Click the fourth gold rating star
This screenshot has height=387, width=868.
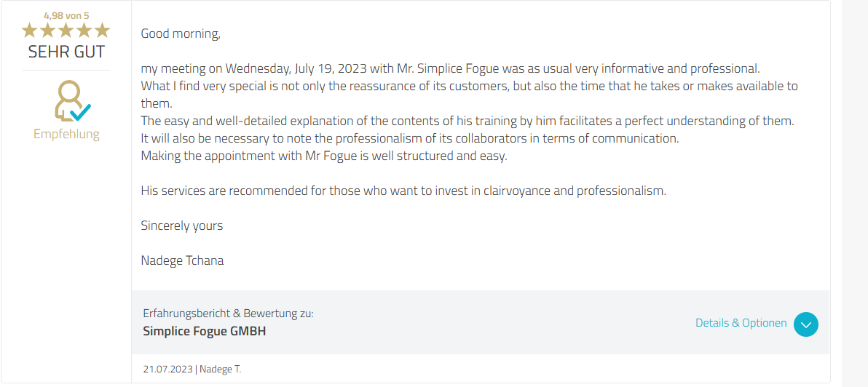click(84, 30)
